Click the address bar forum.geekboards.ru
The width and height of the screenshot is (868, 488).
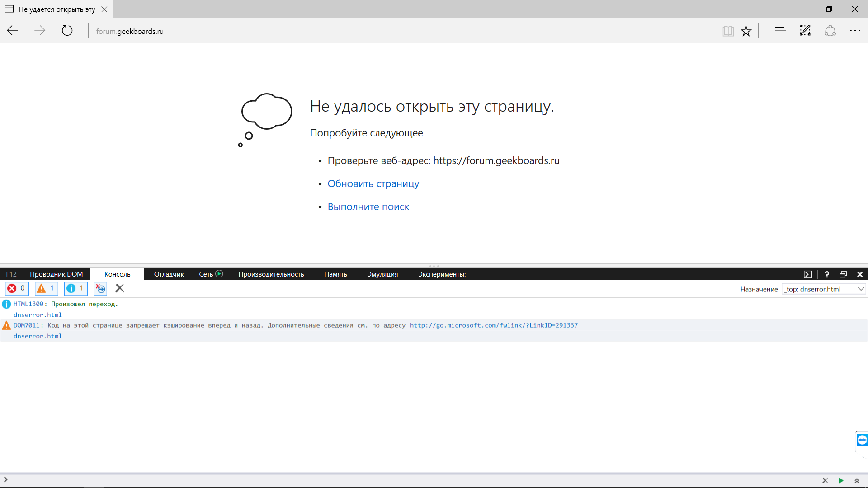[130, 31]
